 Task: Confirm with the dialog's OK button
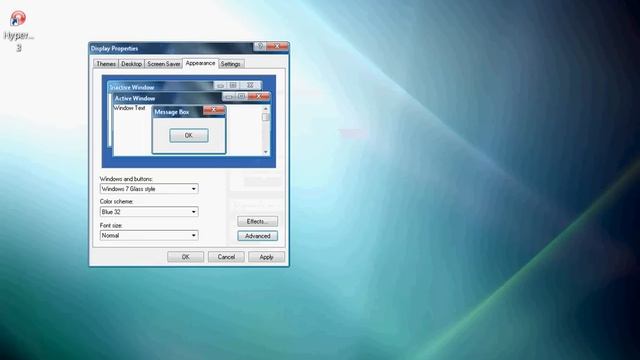[185, 257]
